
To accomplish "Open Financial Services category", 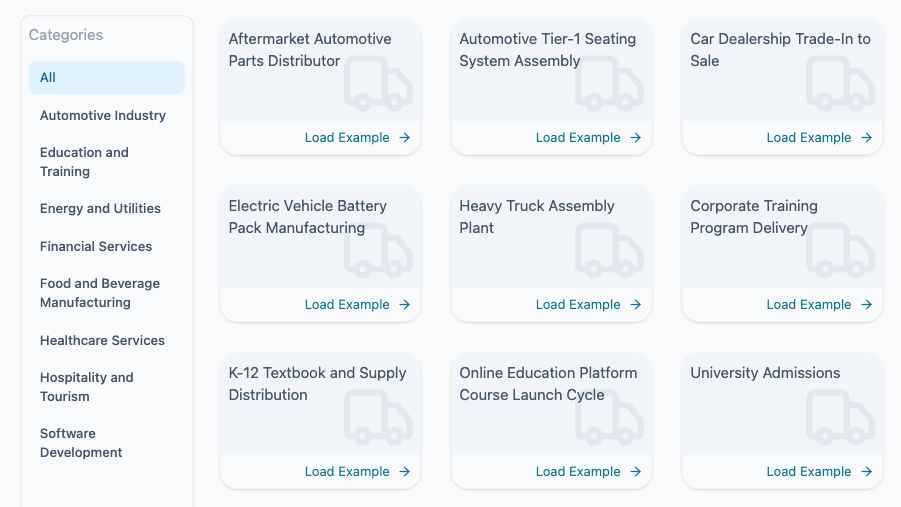I will pos(96,247).
